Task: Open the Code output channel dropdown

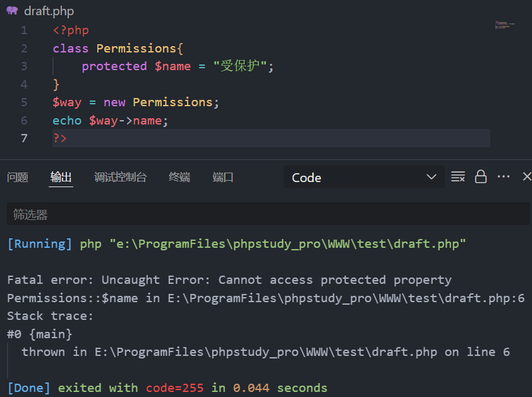Action: tap(364, 177)
